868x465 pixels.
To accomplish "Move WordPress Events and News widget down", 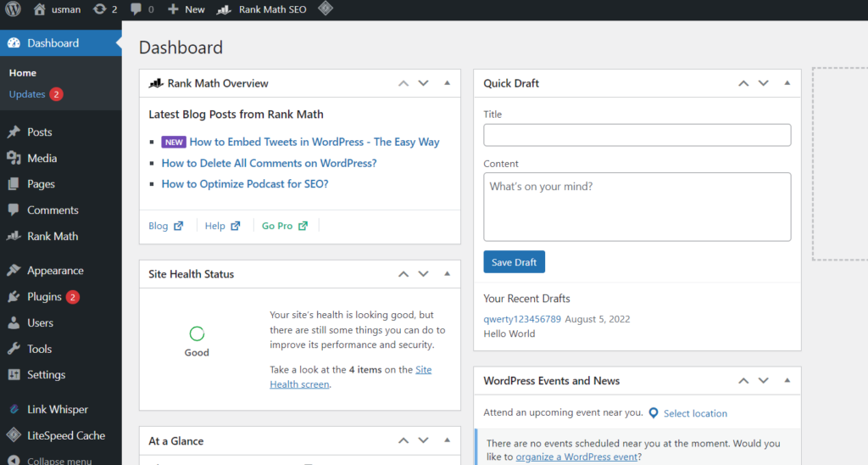I will pos(764,381).
